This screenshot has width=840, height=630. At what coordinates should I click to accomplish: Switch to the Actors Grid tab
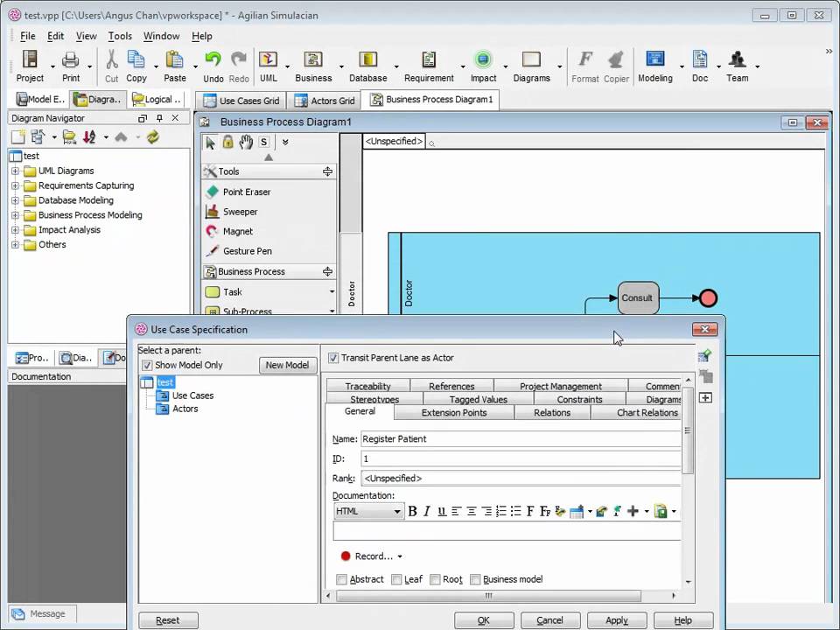pos(324,101)
